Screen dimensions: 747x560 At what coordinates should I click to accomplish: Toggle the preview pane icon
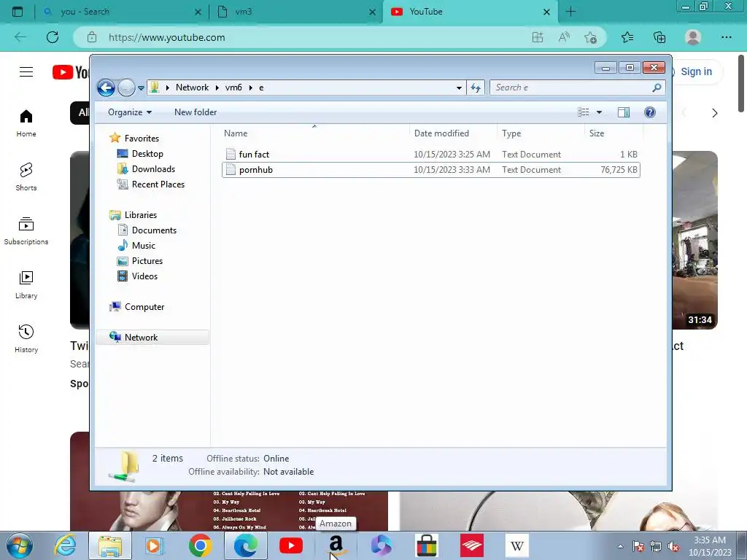click(624, 112)
